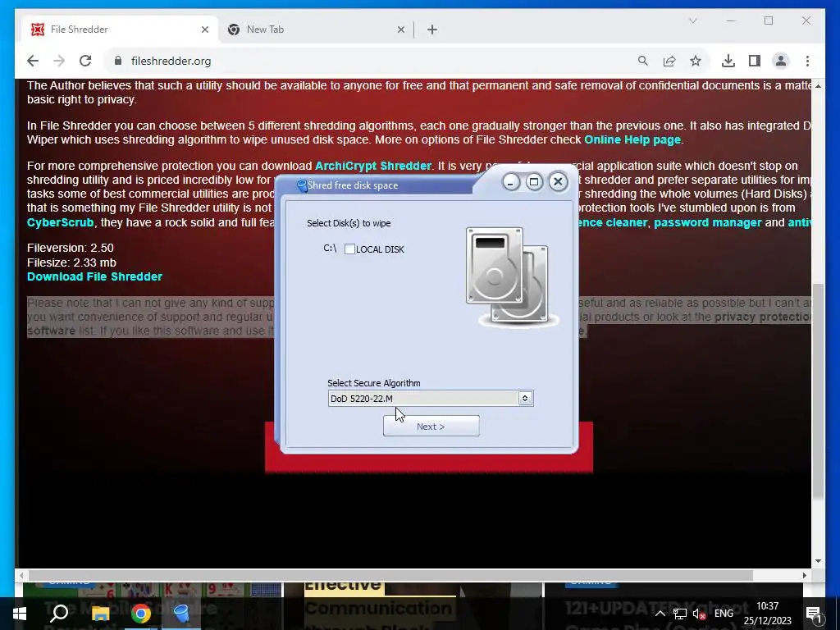Click the Filesize: 2.33 mb text
The image size is (840, 630).
pyautogui.click(x=71, y=262)
